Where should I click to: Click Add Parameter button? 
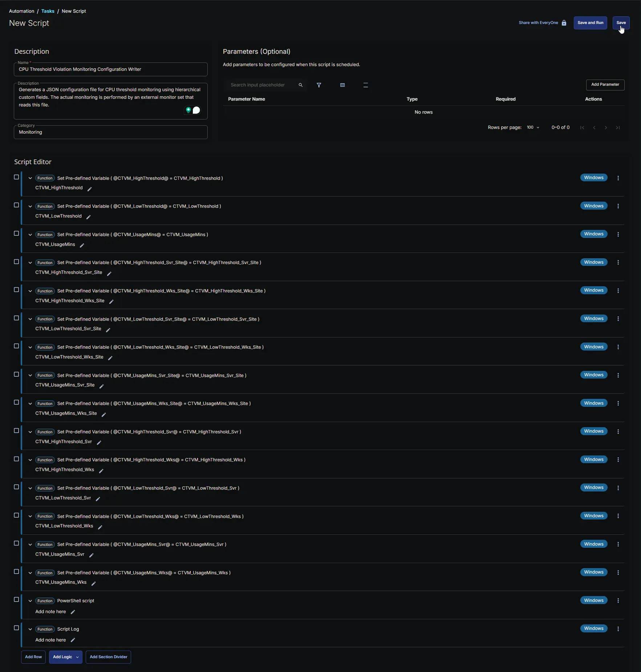[605, 85]
